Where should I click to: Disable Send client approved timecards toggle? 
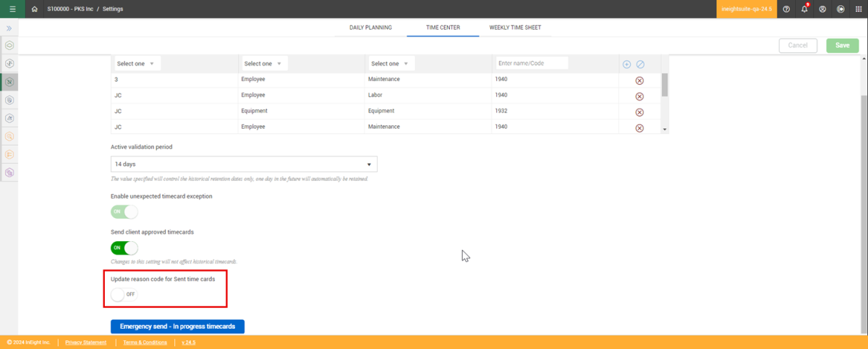pyautogui.click(x=124, y=248)
